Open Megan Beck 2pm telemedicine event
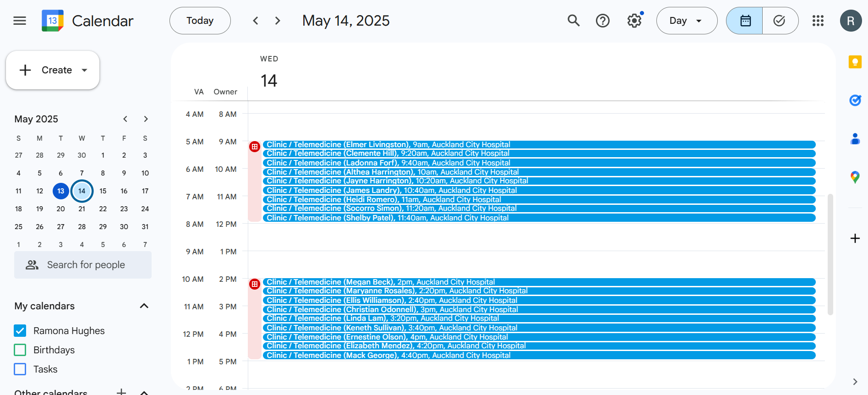 tap(380, 282)
